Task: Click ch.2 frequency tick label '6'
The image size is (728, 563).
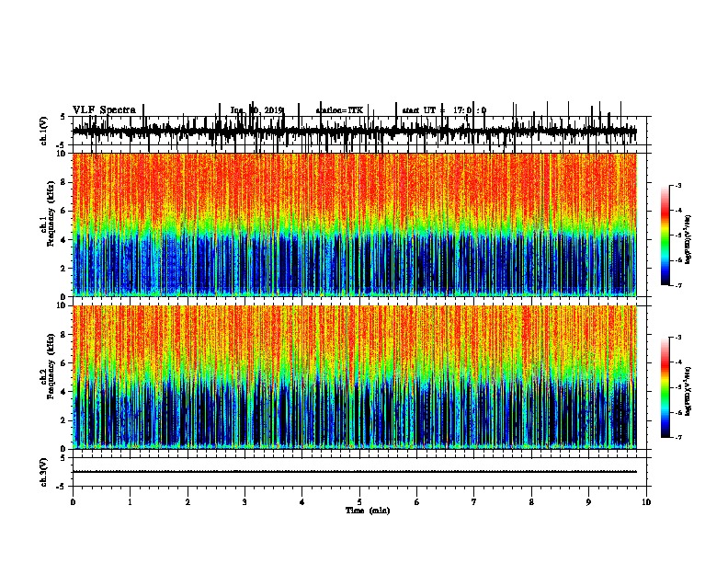Action: [63, 363]
